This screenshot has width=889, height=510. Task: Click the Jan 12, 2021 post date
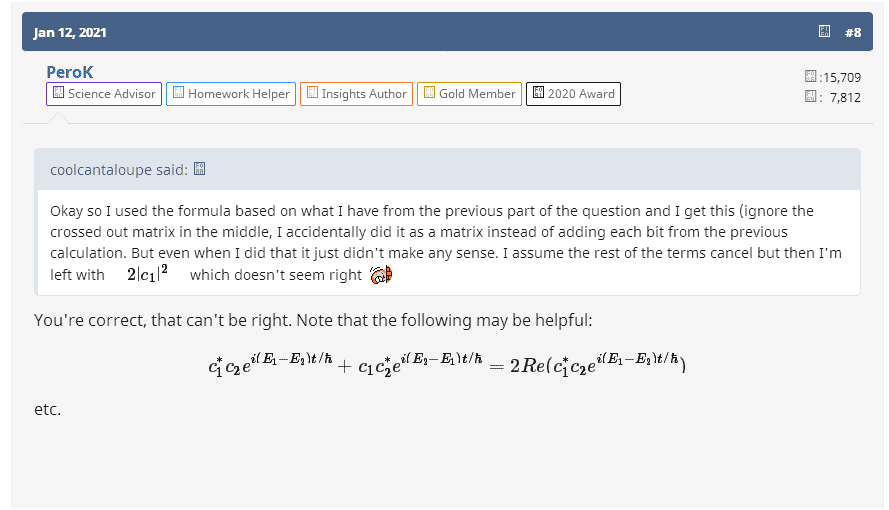70,32
